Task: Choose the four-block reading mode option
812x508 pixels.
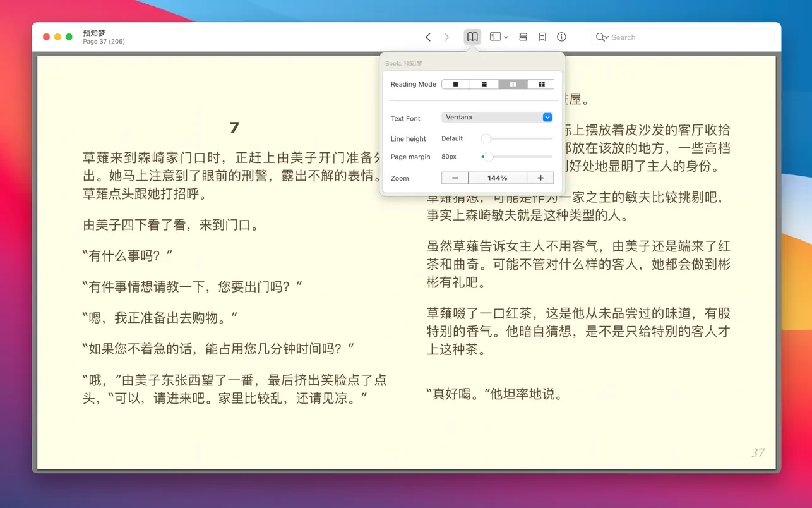Action: [x=541, y=84]
